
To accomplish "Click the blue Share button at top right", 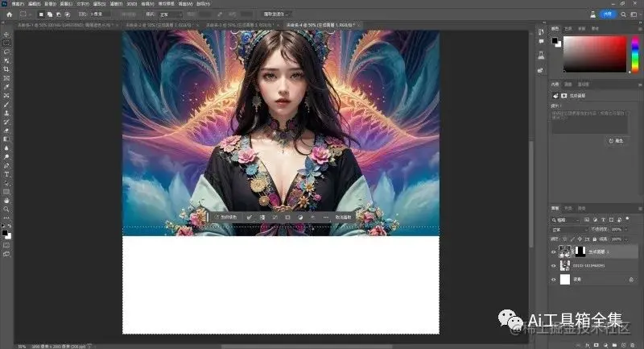I will coord(608,14).
